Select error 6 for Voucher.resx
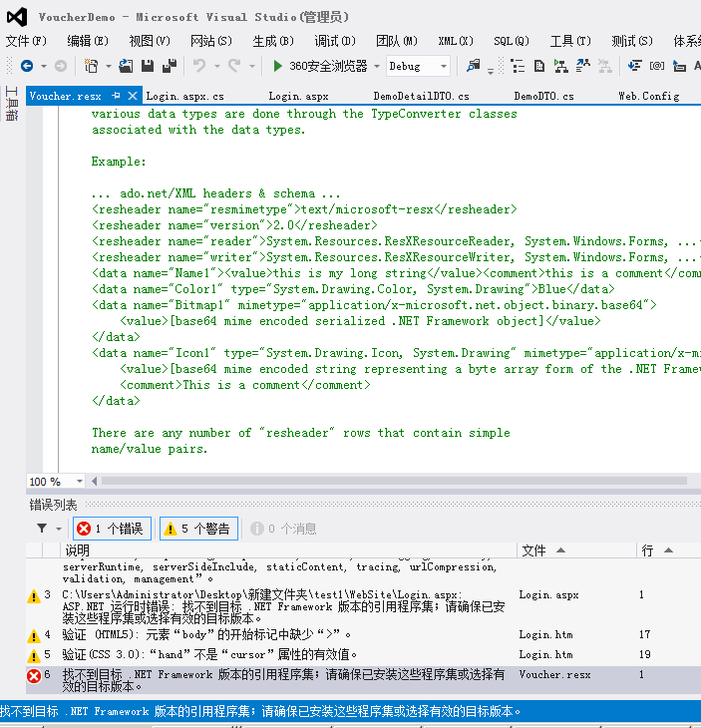Viewport: 701px width, 728px height. (363, 680)
